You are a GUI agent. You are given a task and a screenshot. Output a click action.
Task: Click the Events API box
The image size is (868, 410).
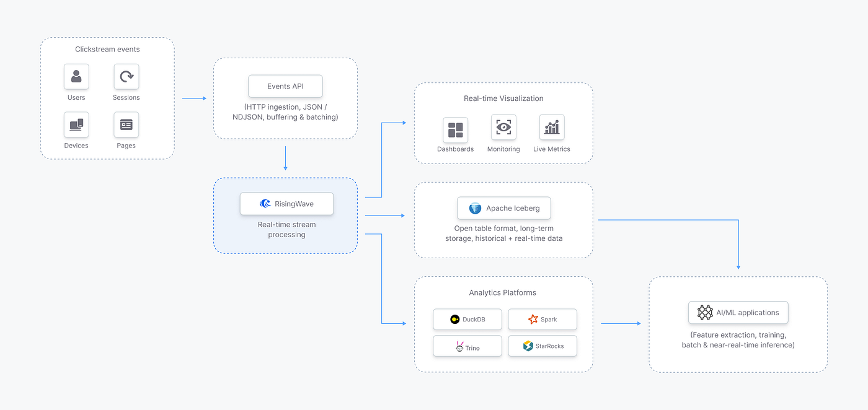click(x=285, y=86)
